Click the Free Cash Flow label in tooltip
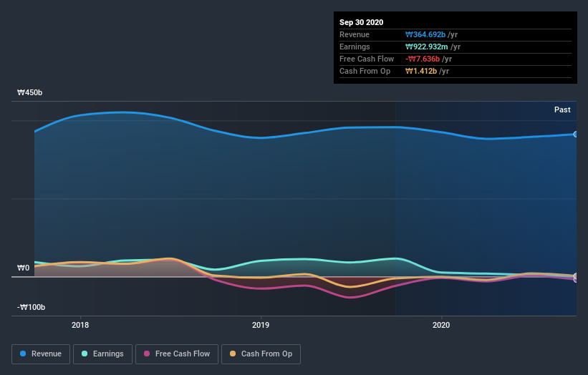The width and height of the screenshot is (588, 375). click(367, 59)
